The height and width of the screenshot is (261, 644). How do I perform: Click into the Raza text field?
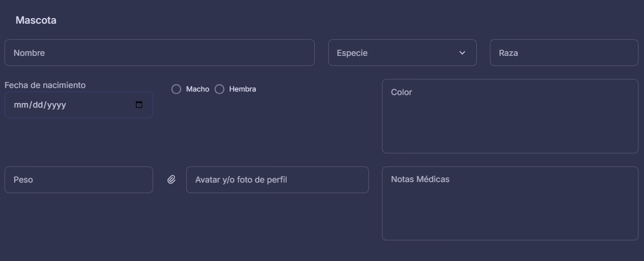(x=564, y=53)
